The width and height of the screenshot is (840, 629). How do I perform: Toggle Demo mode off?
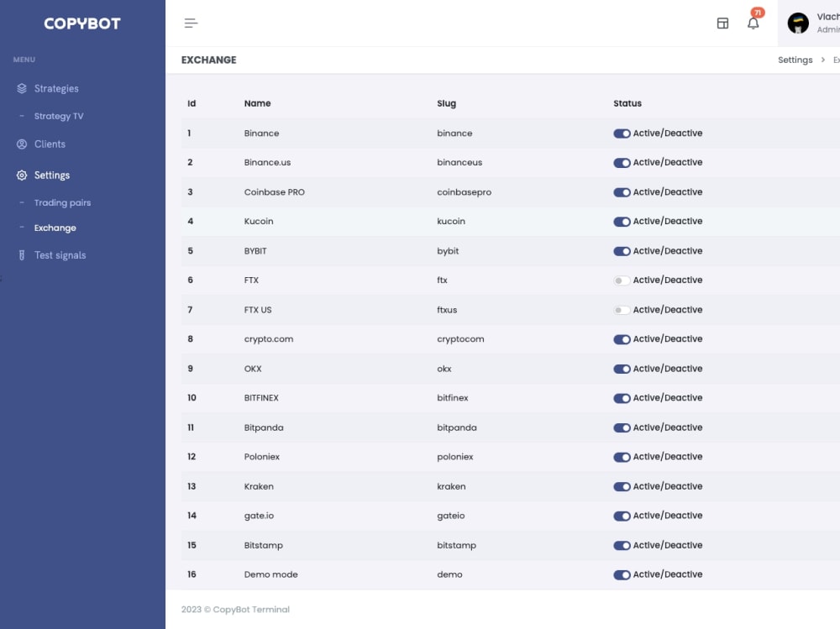(x=622, y=574)
